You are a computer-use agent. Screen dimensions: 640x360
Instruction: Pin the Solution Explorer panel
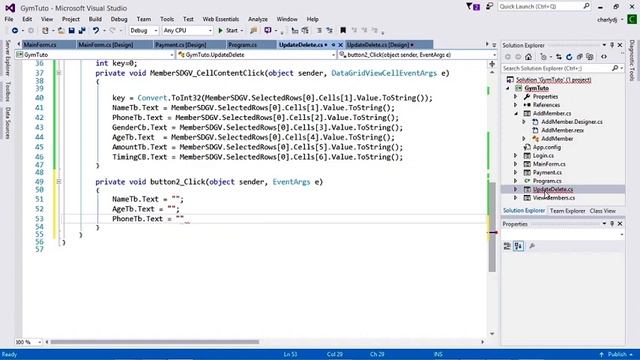pyautogui.click(x=612, y=45)
